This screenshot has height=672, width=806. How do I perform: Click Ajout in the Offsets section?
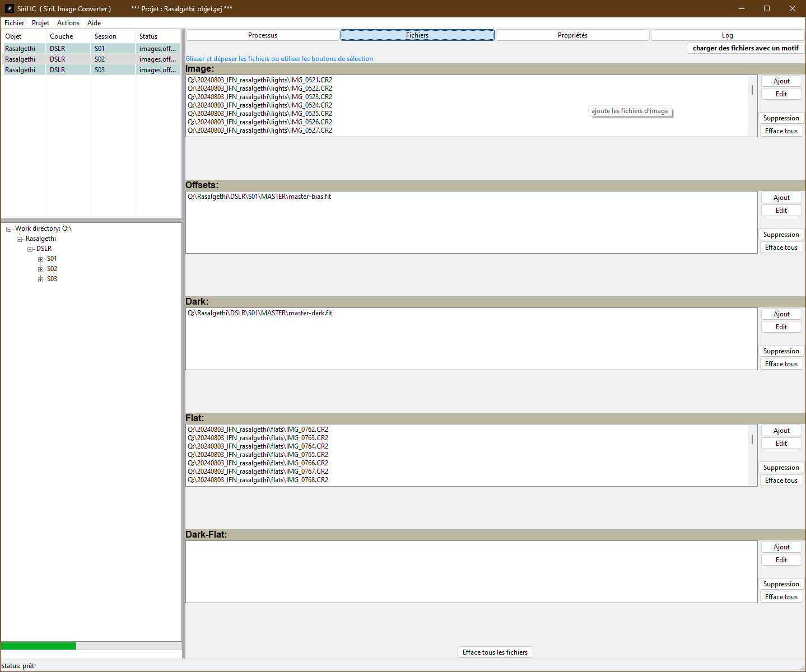pyautogui.click(x=781, y=198)
